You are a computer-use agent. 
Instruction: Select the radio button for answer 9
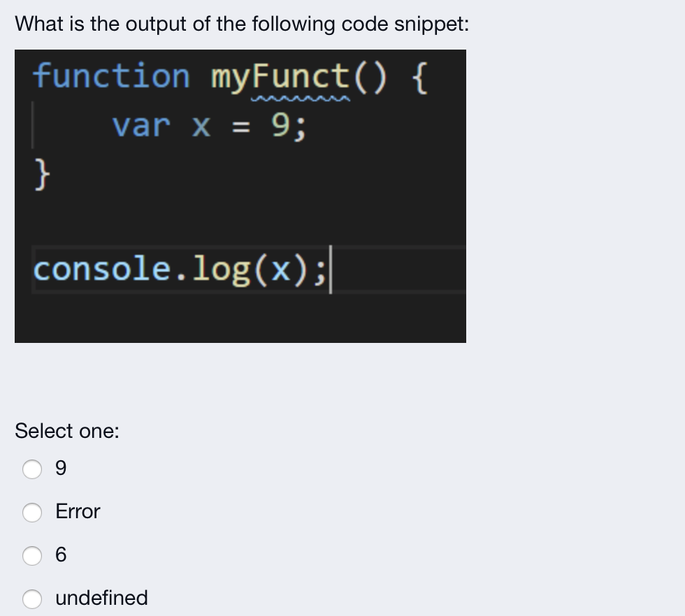pos(32,470)
